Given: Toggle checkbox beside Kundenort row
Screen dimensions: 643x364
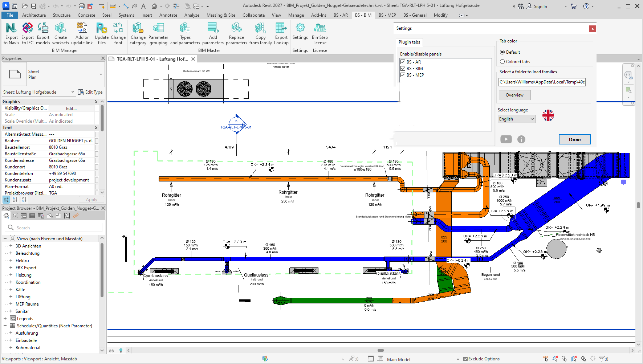Looking at the screenshot, I should point(97,167).
